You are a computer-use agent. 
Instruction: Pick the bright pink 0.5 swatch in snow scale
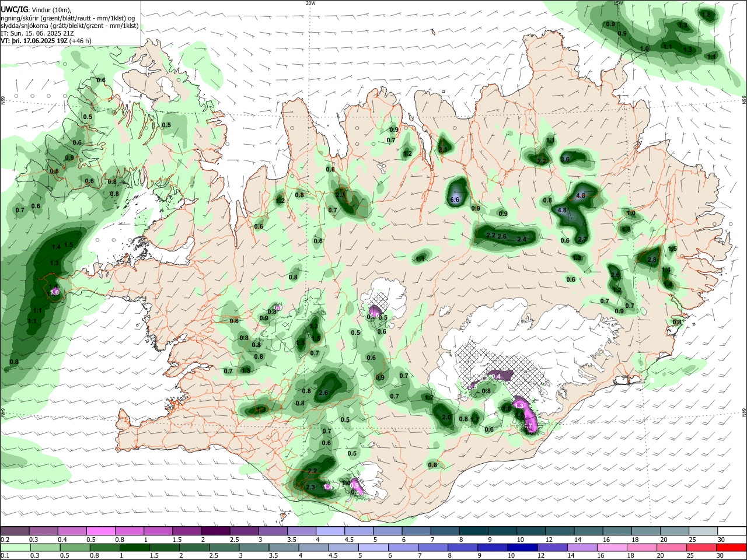(100, 531)
